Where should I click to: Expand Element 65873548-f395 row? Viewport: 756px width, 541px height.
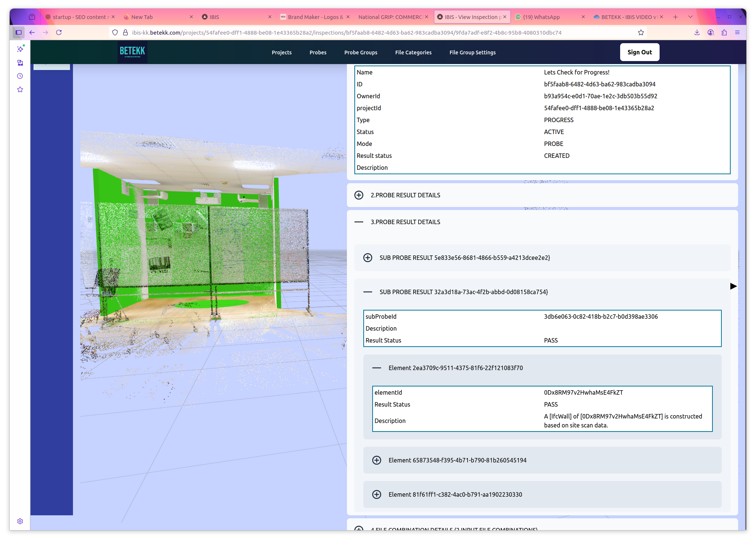point(377,460)
